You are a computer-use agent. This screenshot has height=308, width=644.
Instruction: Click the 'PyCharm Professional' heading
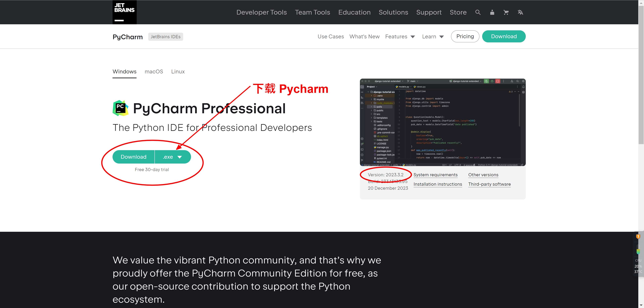[x=209, y=108]
